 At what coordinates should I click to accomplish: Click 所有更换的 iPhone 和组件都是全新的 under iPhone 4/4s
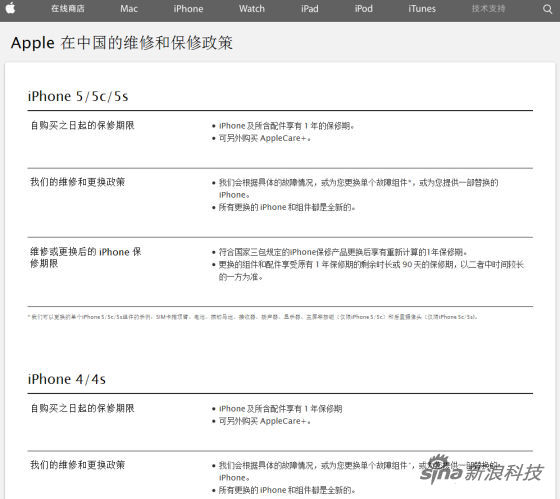coord(287,490)
